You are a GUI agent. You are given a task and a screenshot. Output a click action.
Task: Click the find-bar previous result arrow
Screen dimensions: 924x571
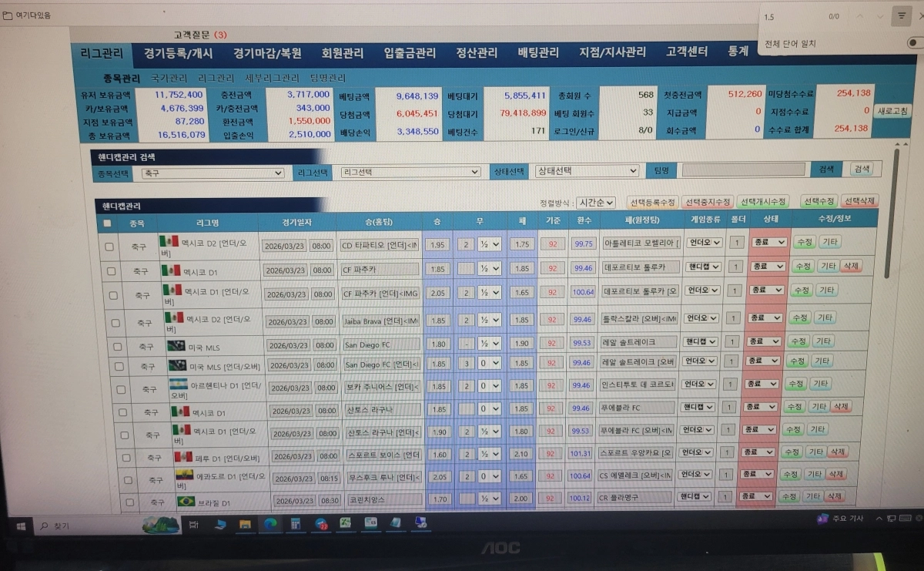[860, 16]
